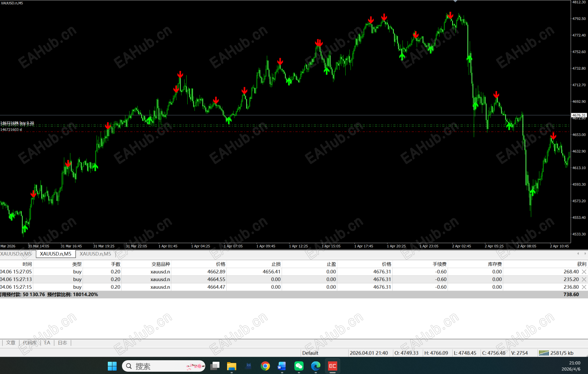Click the profit value 235.20
This screenshot has width=588, height=374.
[x=571, y=280]
